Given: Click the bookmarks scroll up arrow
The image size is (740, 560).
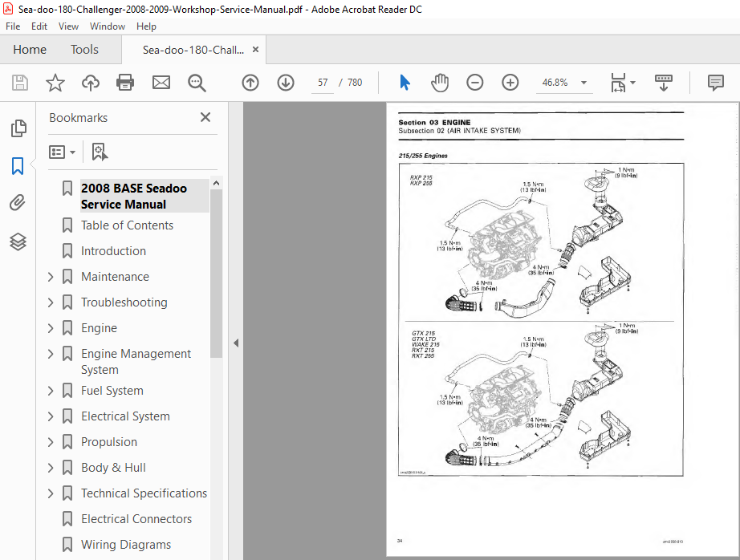Looking at the screenshot, I should point(216,183).
